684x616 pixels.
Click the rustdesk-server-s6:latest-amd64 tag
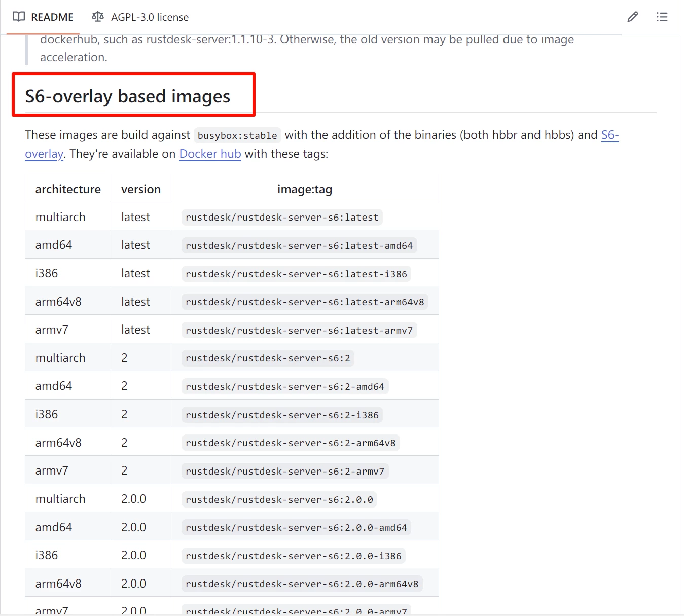click(299, 246)
